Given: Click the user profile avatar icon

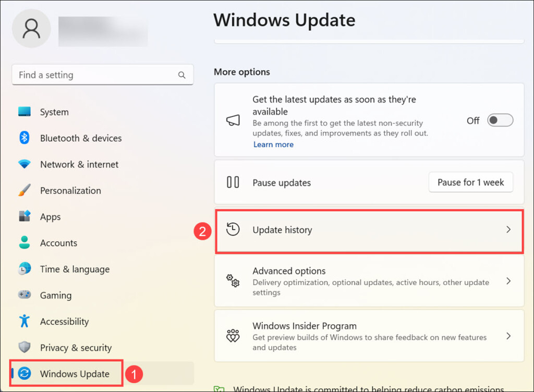Looking at the screenshot, I should click(x=31, y=29).
